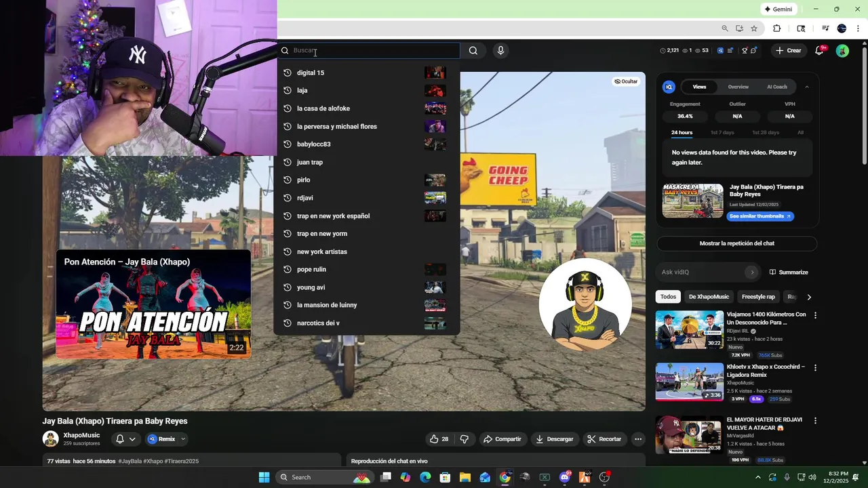Click the YouTube search magnifier button
Viewport: 868px width, 488px height.
click(473, 50)
